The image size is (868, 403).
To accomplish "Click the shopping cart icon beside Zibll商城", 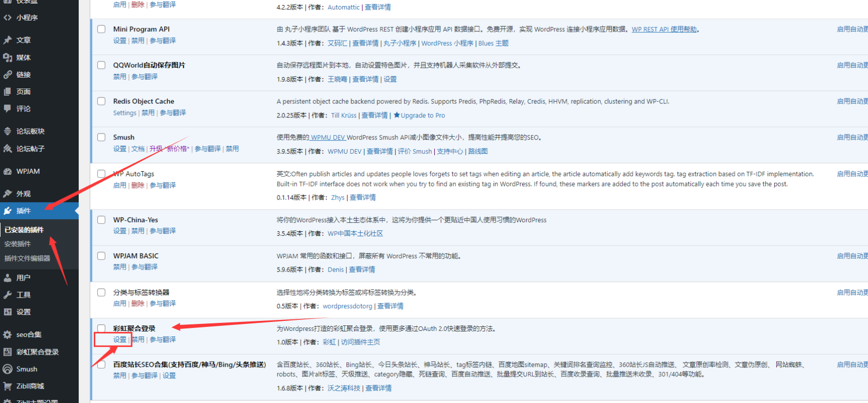I will [x=8, y=386].
